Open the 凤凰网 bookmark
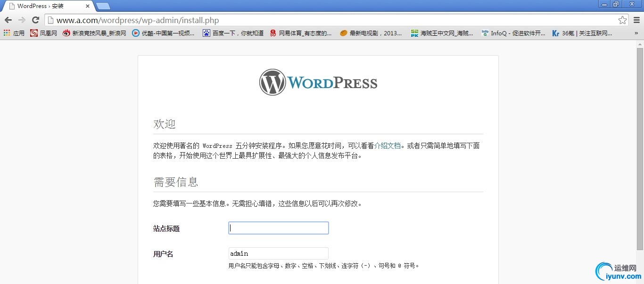 pyautogui.click(x=43, y=33)
